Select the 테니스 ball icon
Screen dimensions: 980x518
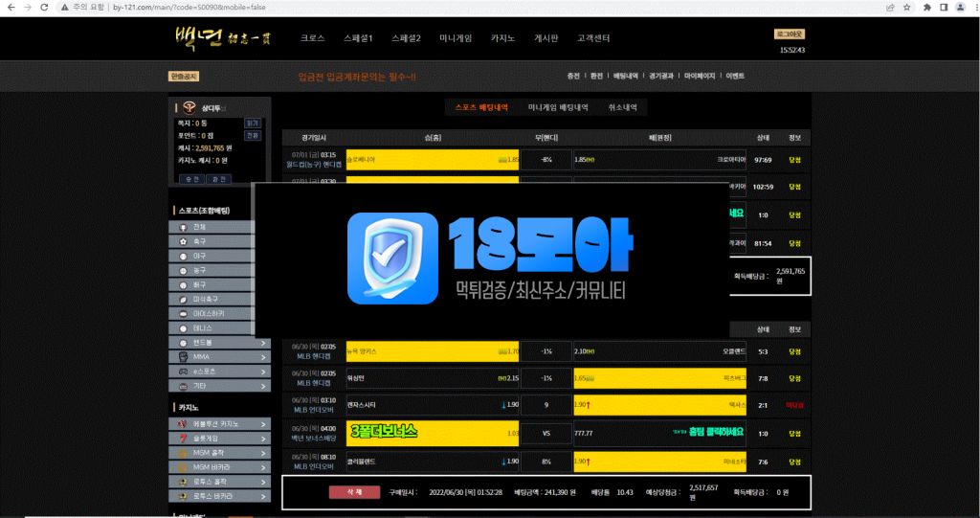(x=183, y=327)
